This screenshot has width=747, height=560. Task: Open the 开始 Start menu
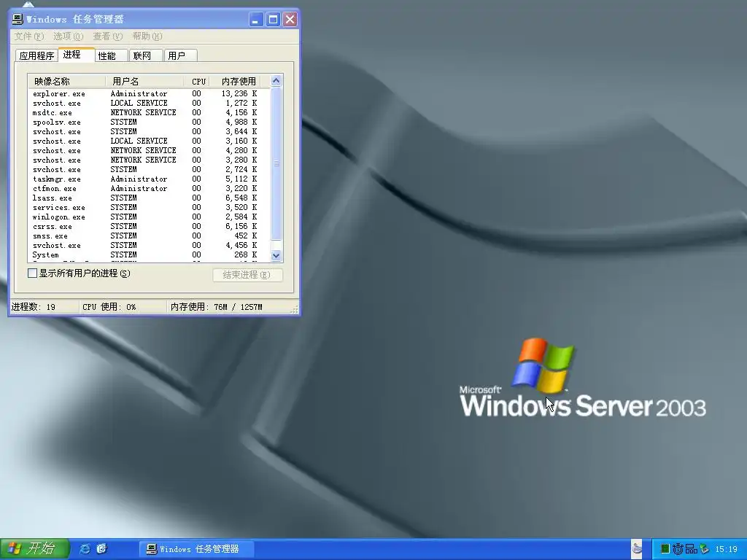pyautogui.click(x=34, y=548)
